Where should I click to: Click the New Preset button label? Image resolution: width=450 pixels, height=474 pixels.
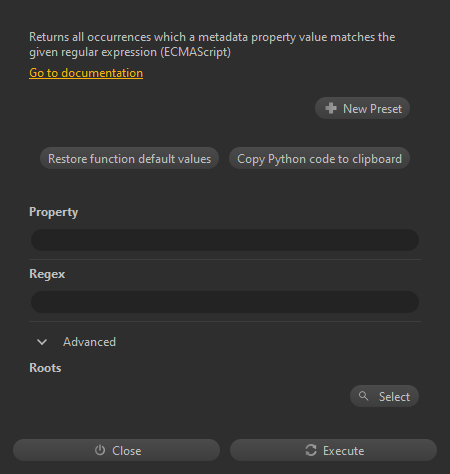click(x=372, y=109)
